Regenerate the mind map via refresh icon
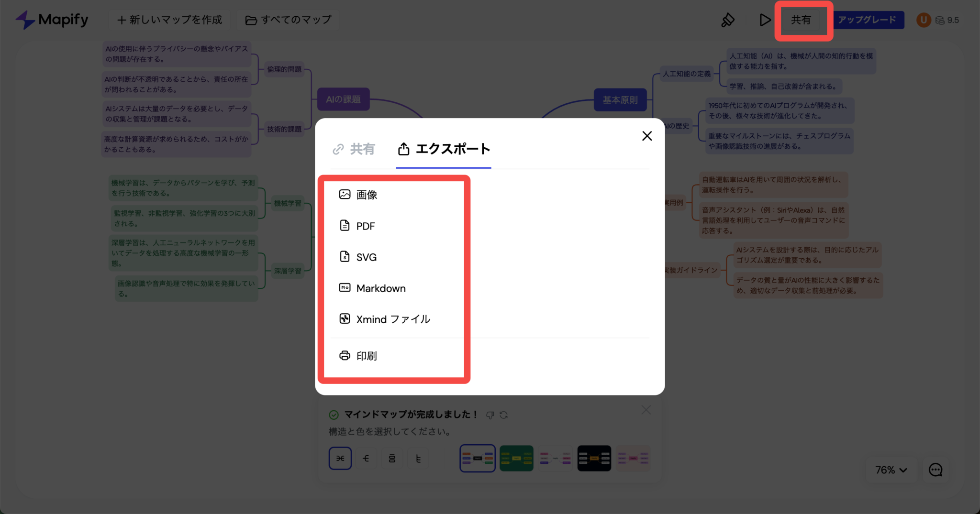Viewport: 980px width, 514px height. coord(504,415)
